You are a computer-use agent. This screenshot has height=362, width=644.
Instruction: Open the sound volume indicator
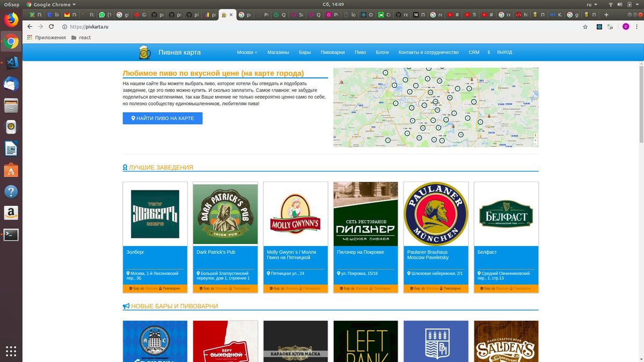[x=620, y=4]
